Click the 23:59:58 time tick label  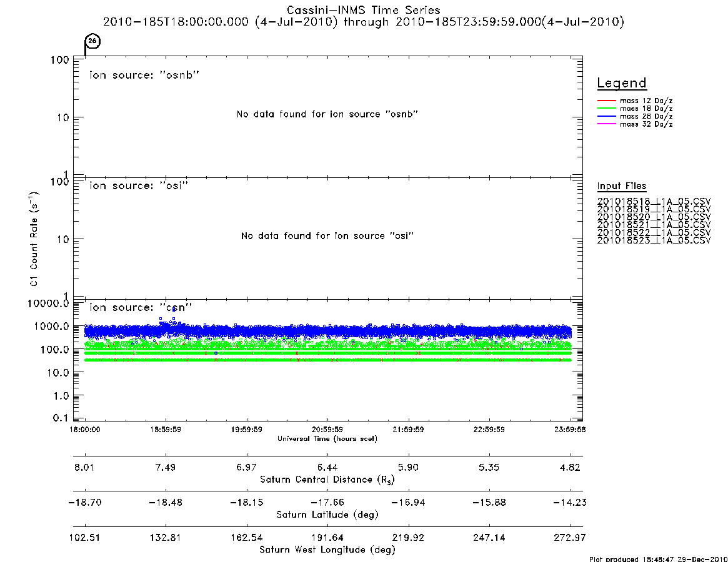tap(570, 430)
